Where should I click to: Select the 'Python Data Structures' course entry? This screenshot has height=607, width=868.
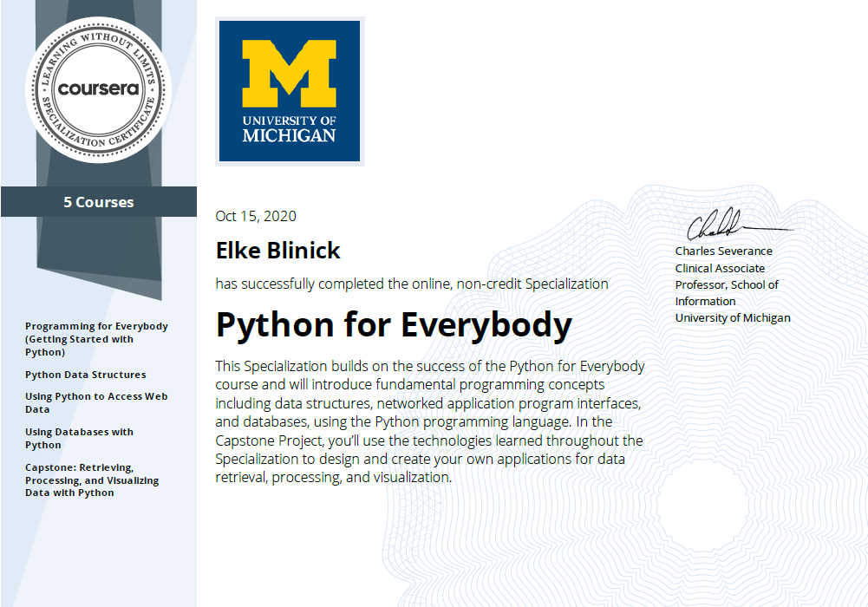click(x=86, y=375)
